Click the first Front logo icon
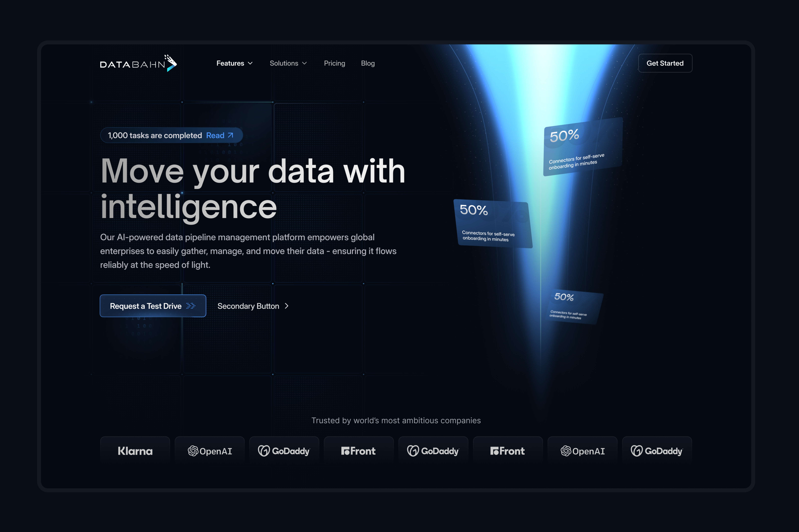This screenshot has height=532, width=799. pos(345,451)
